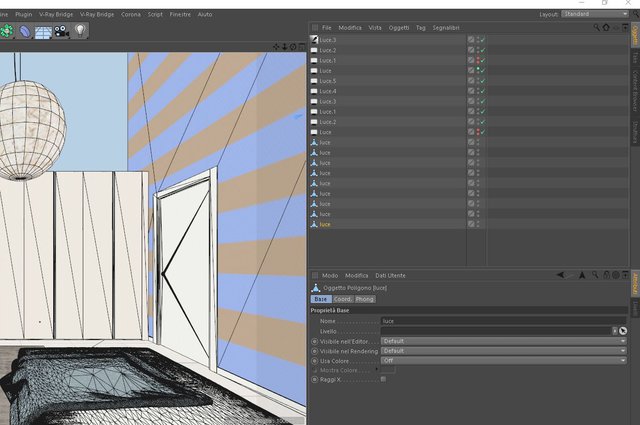
Task: Toggle the Raggi X checkbox
Action: 383,379
